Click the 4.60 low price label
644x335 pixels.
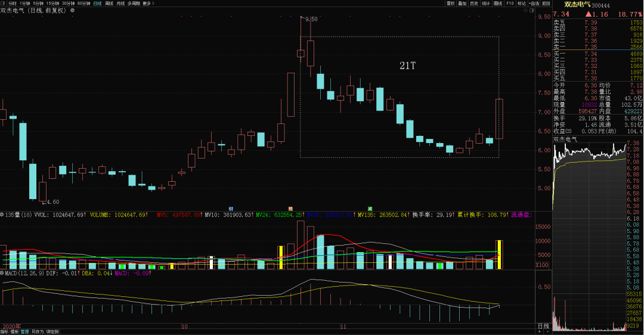(53, 202)
